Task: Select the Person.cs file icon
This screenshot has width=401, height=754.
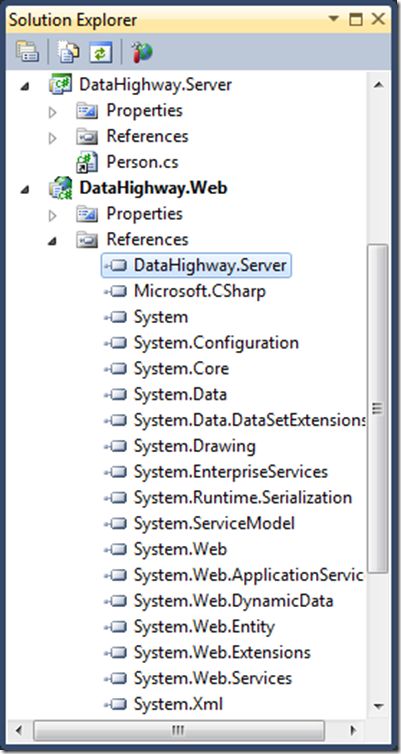Action: (x=87, y=162)
